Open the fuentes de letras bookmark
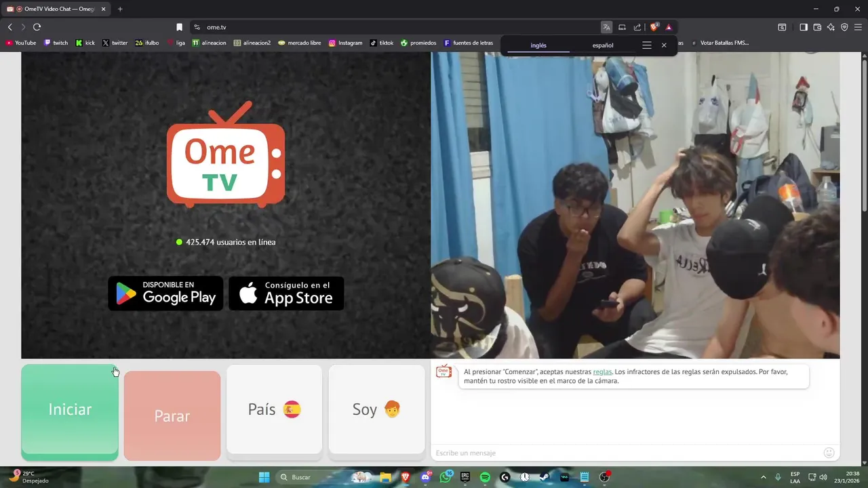 click(469, 43)
